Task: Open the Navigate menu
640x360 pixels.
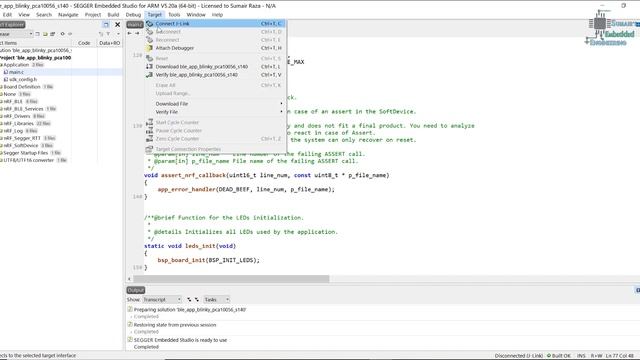Action: point(68,15)
